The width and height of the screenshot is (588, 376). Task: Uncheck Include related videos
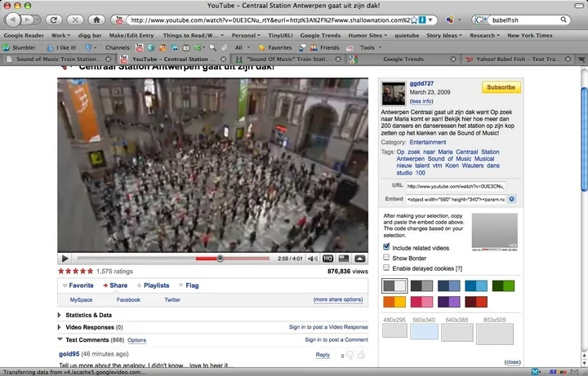[x=386, y=247]
